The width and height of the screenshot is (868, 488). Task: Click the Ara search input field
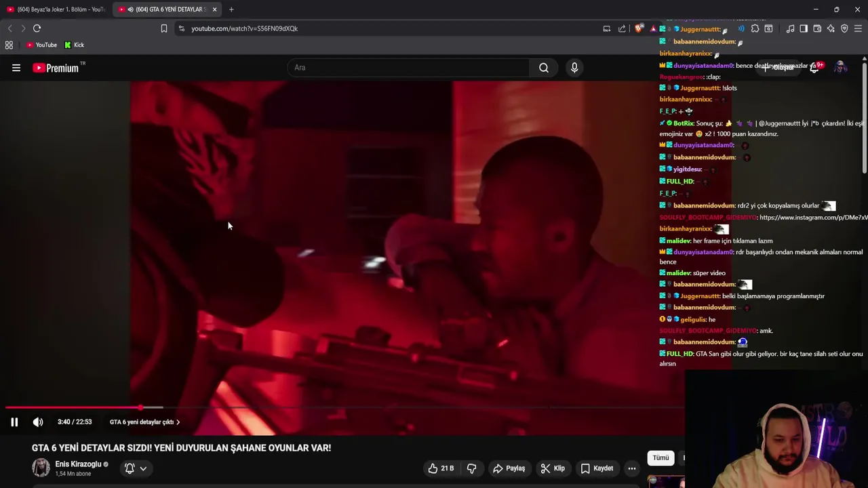click(409, 68)
